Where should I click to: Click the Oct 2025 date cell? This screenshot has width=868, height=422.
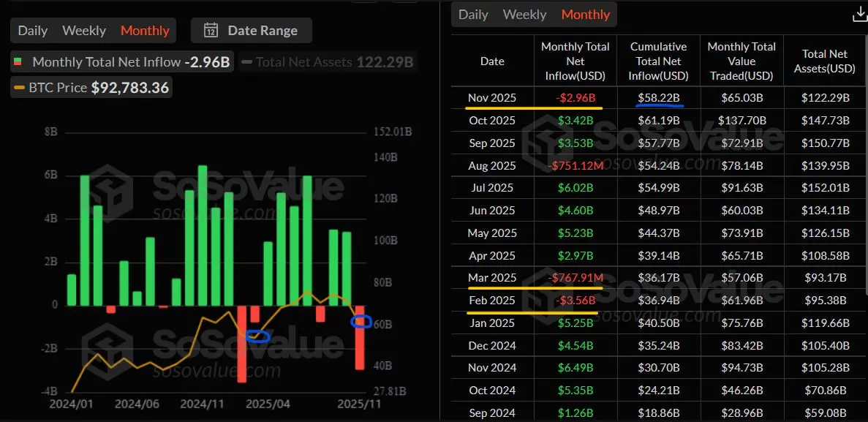(x=492, y=120)
